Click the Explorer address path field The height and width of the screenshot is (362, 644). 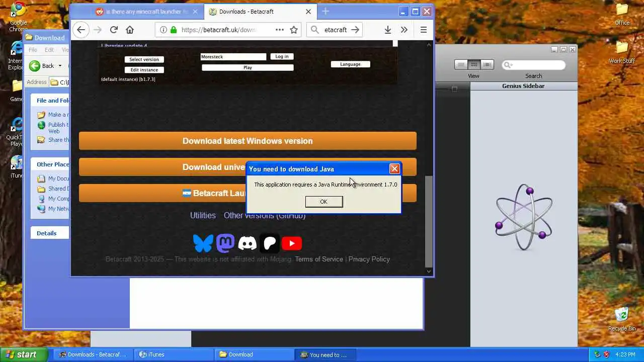(x=60, y=82)
